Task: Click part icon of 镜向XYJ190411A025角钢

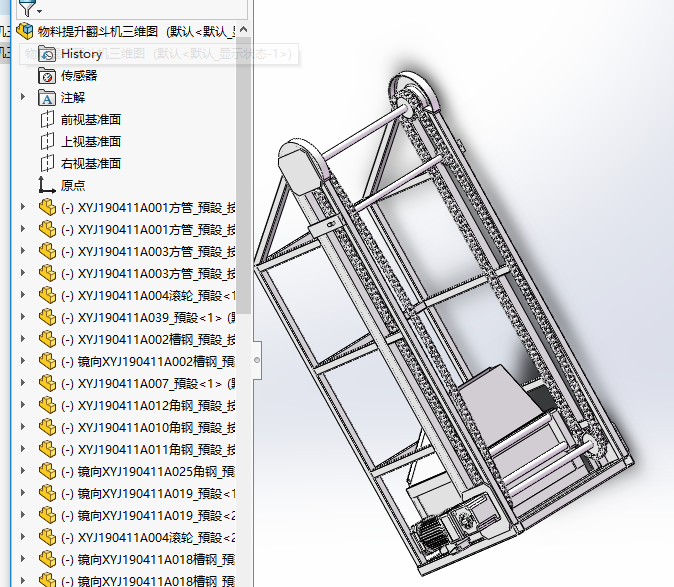Action: [47, 471]
